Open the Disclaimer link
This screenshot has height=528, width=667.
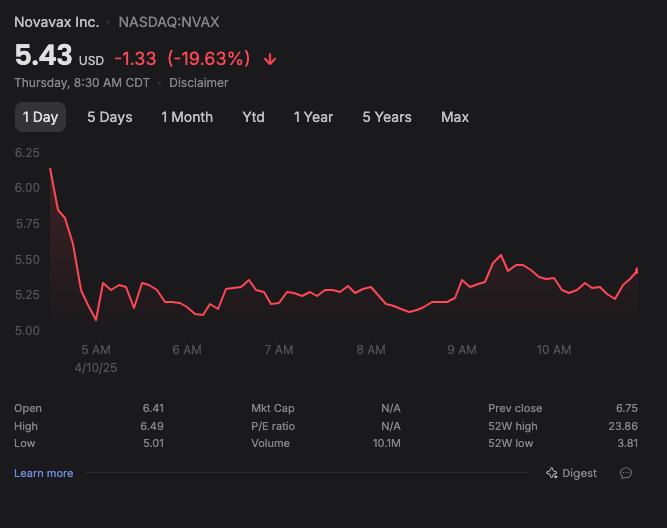[199, 83]
